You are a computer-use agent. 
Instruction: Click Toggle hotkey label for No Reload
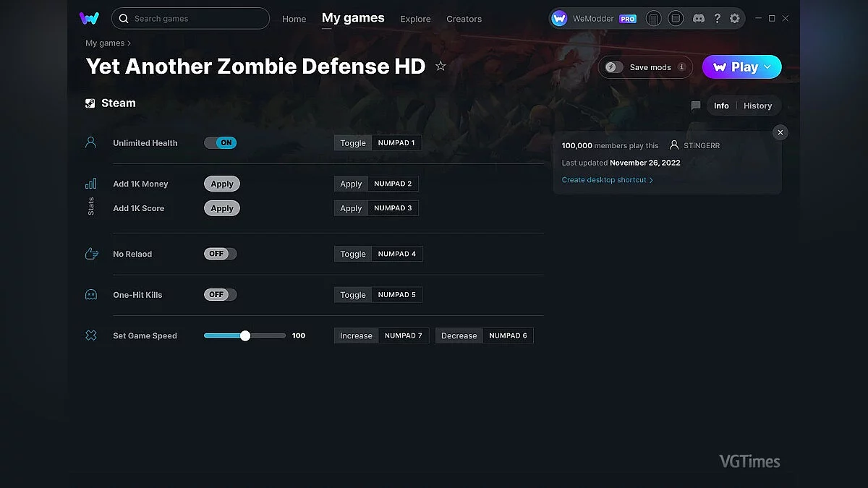(x=353, y=254)
